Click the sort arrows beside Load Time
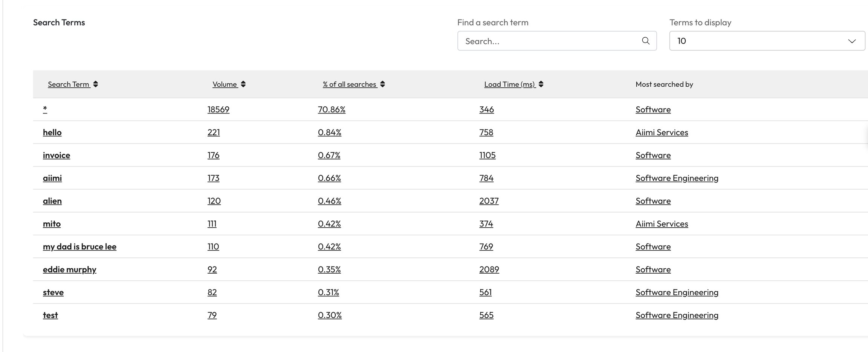 tap(541, 84)
